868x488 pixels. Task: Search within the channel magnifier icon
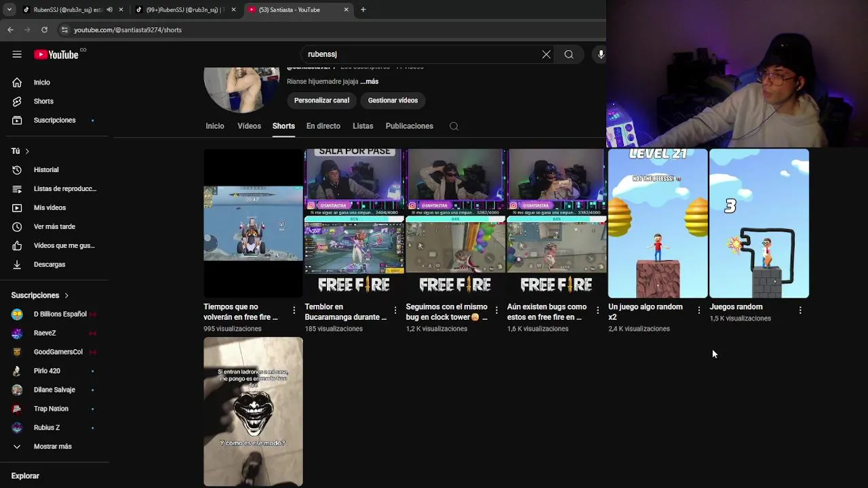coord(454,126)
